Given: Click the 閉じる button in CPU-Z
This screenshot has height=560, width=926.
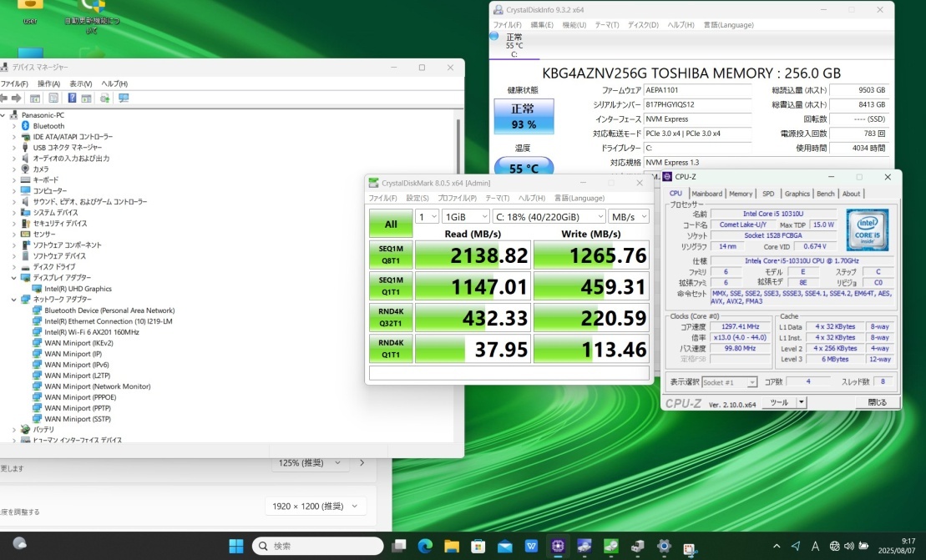Looking at the screenshot, I should tap(877, 402).
